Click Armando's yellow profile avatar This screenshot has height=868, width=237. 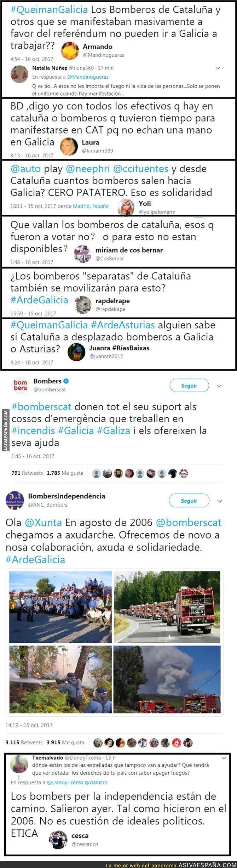tap(70, 51)
